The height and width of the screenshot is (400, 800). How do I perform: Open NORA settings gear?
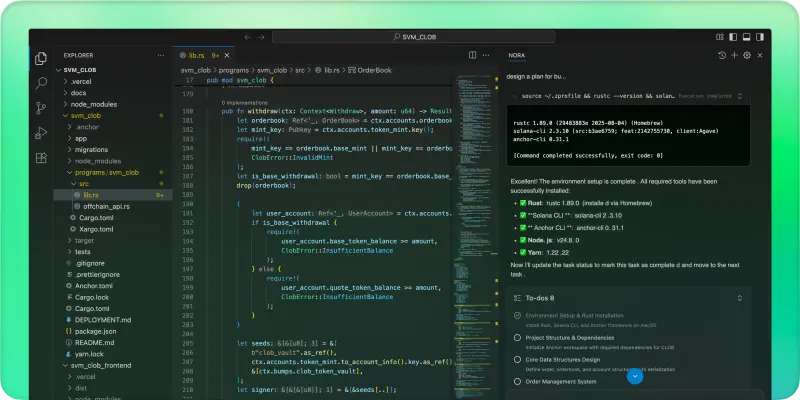pos(747,55)
